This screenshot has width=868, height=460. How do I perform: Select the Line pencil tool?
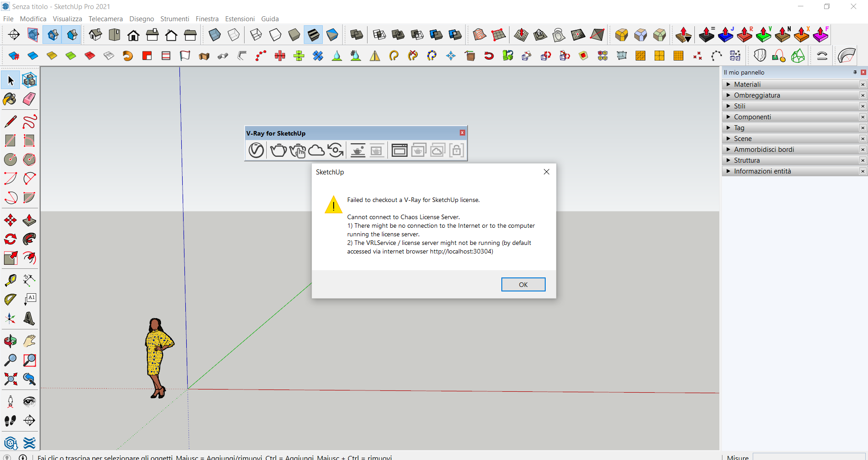tap(10, 122)
